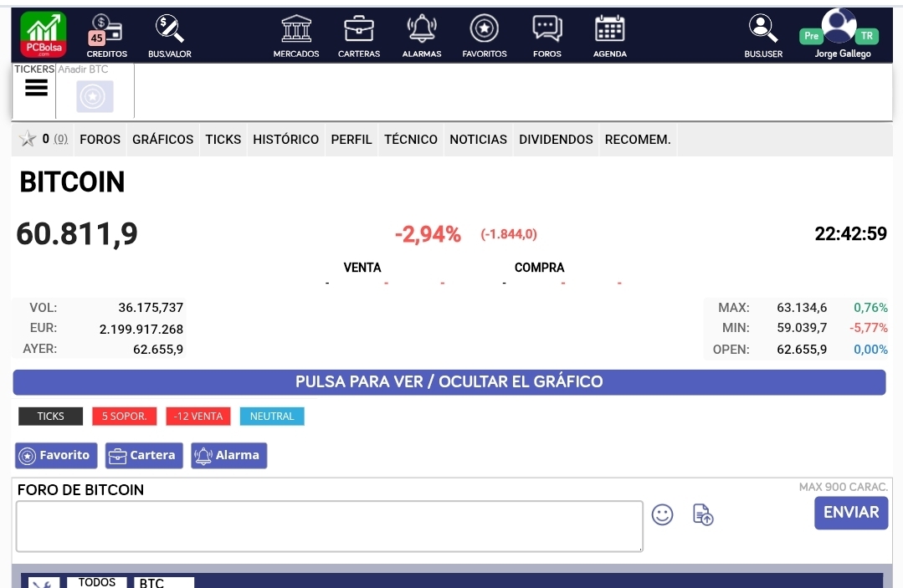Image resolution: width=903 pixels, height=588 pixels.
Task: Add BTC via the Añadir BTC icon
Action: (95, 96)
